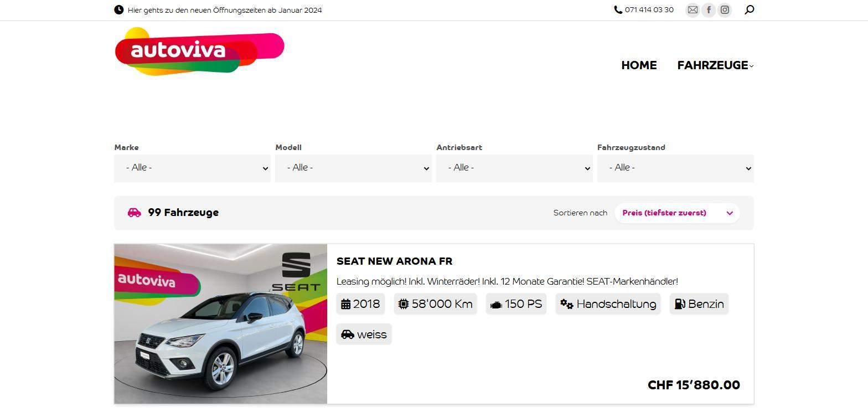Open site search magnifier icon
This screenshot has width=868, height=412.
pyautogui.click(x=749, y=9)
